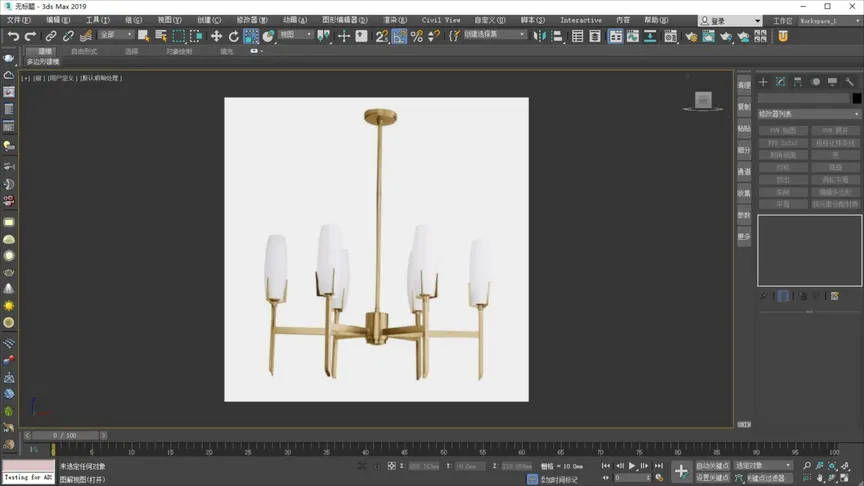
Task: Toggle the 2.5D snaps button
Action: pyautogui.click(x=381, y=36)
